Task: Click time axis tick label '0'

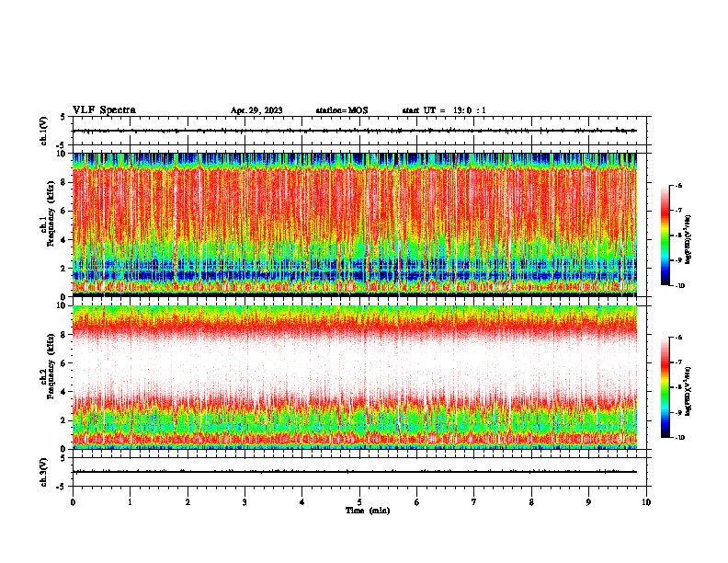Action: coord(73,502)
